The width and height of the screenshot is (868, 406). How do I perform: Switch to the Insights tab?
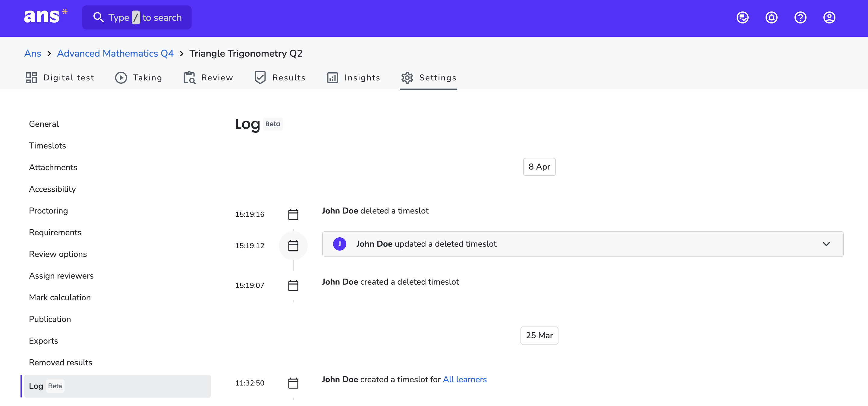[x=354, y=78]
